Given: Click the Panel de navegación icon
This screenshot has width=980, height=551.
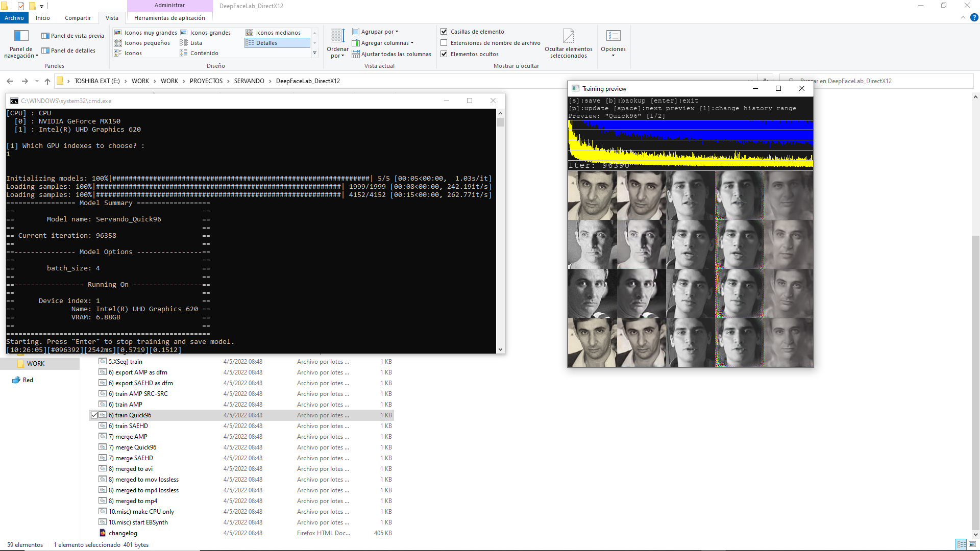Looking at the screenshot, I should coord(21,36).
